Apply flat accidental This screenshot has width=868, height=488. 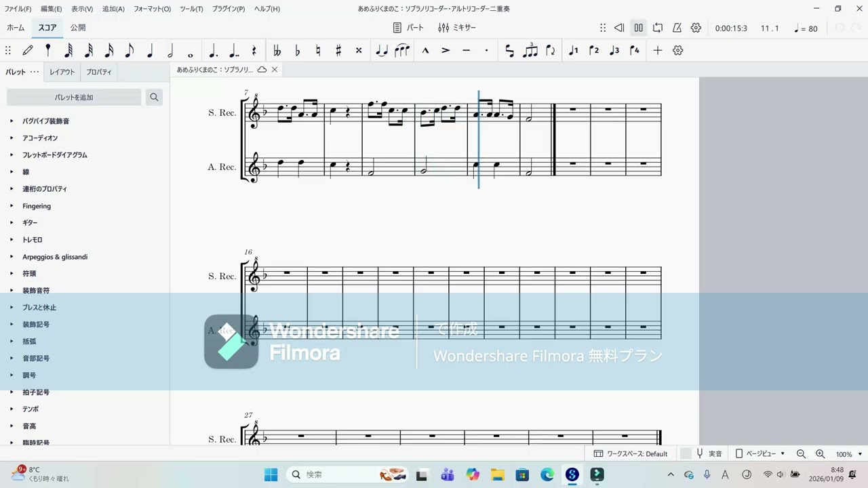(297, 50)
